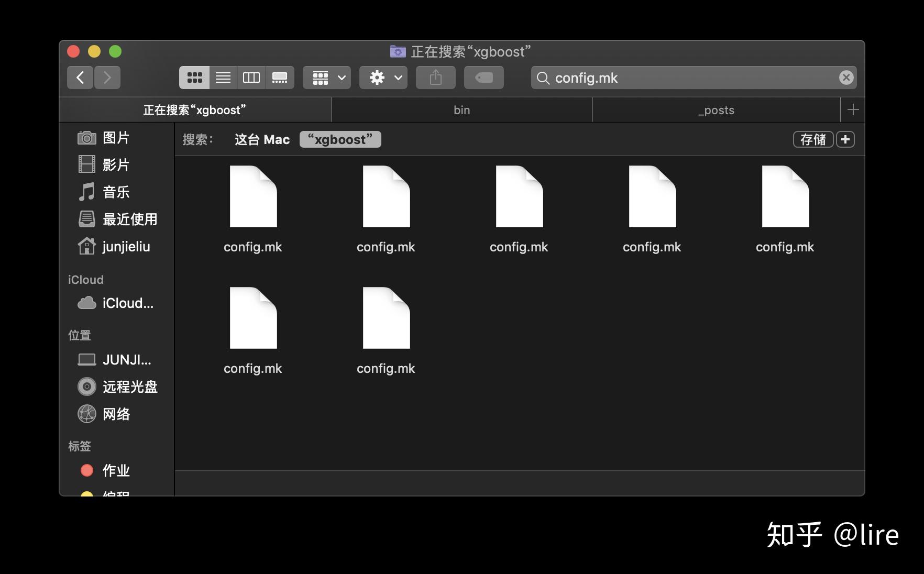This screenshot has height=574, width=924.
Task: Open 最近使用 in the sidebar
Action: (116, 219)
